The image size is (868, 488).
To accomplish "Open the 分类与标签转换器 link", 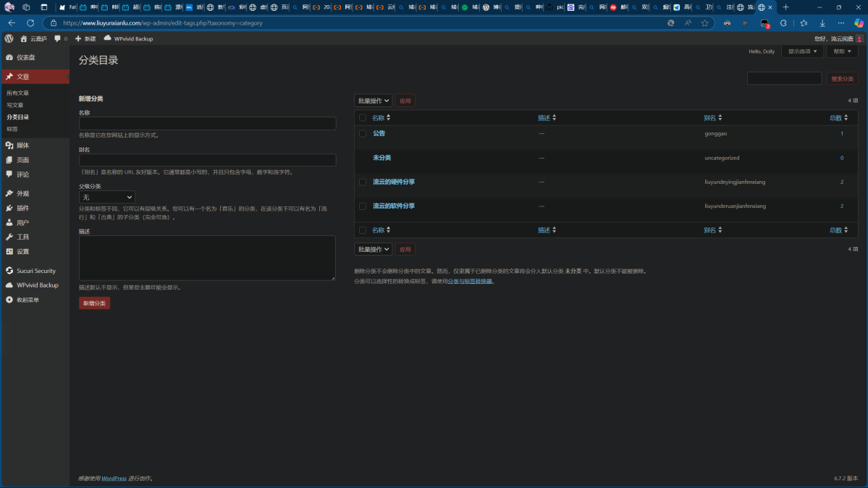I will pos(471,282).
